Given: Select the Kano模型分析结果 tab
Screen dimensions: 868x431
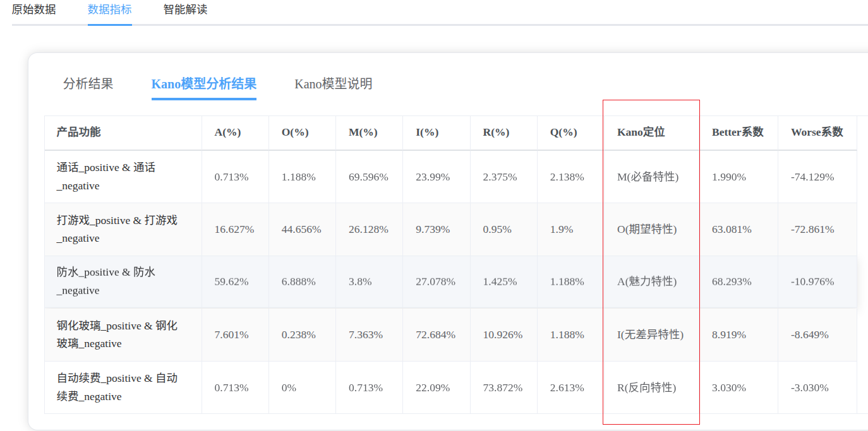Looking at the screenshot, I should pyautogui.click(x=203, y=84).
